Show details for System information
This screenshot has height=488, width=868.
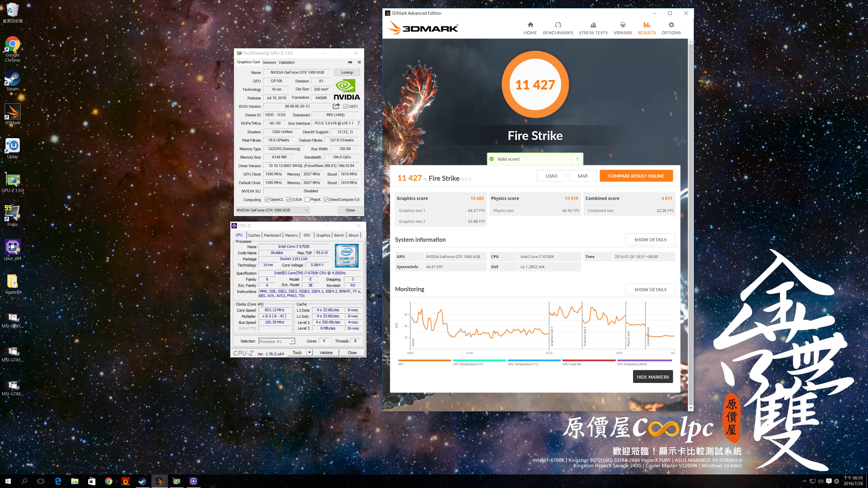[x=650, y=240]
